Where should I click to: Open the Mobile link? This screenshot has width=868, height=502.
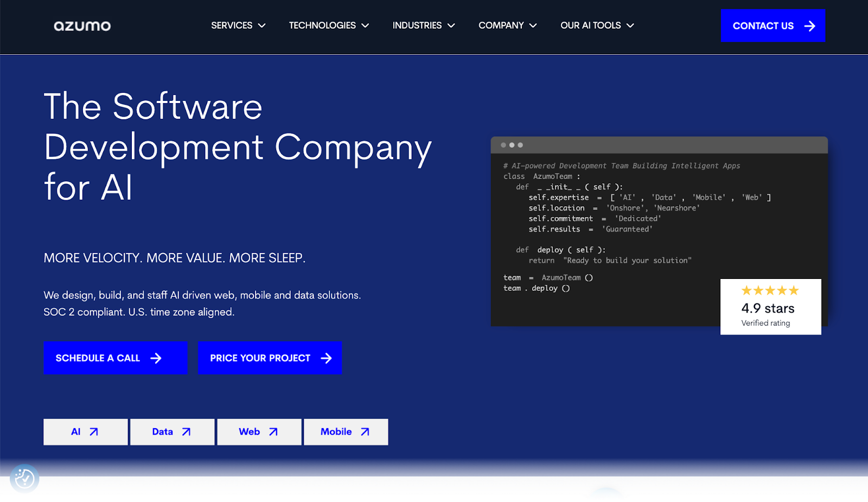[x=346, y=432]
